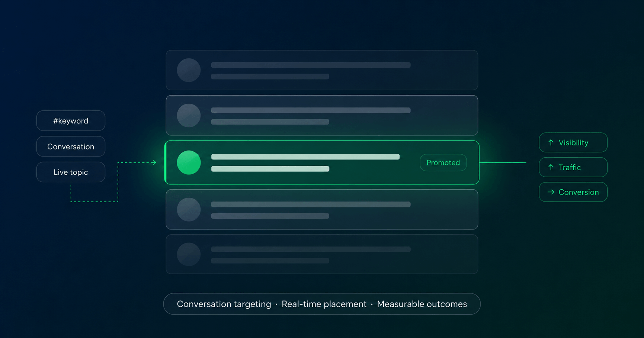This screenshot has width=644, height=338.
Task: Click the up arrow icon beside Traffic
Action: 551,167
